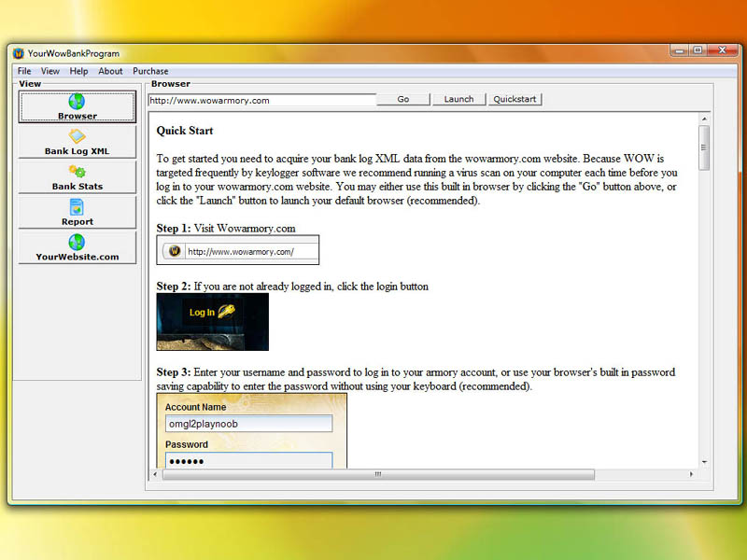
Task: Open the Bank Log XML view
Action: 78,142
